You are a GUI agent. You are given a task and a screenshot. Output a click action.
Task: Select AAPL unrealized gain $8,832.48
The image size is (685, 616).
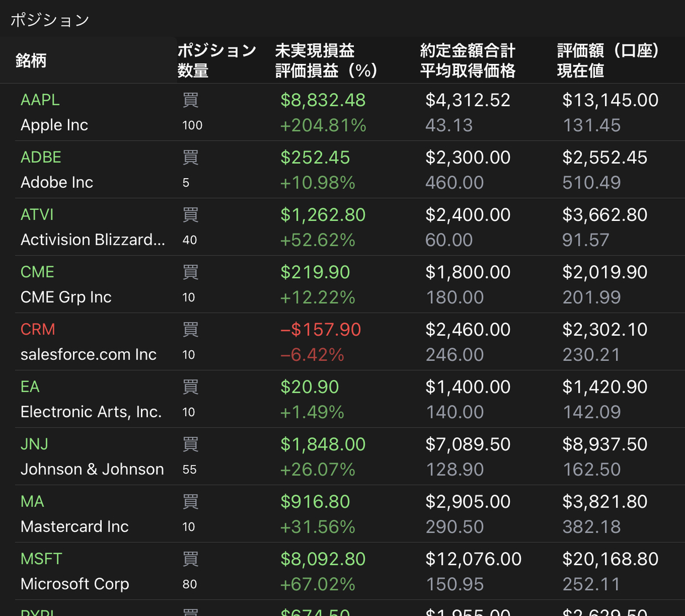pyautogui.click(x=323, y=100)
